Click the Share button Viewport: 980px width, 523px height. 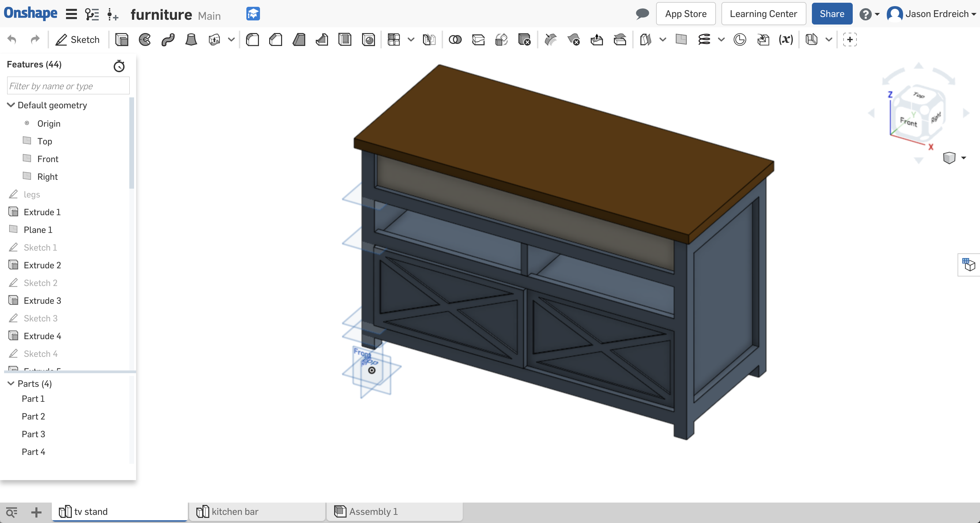pyautogui.click(x=832, y=13)
